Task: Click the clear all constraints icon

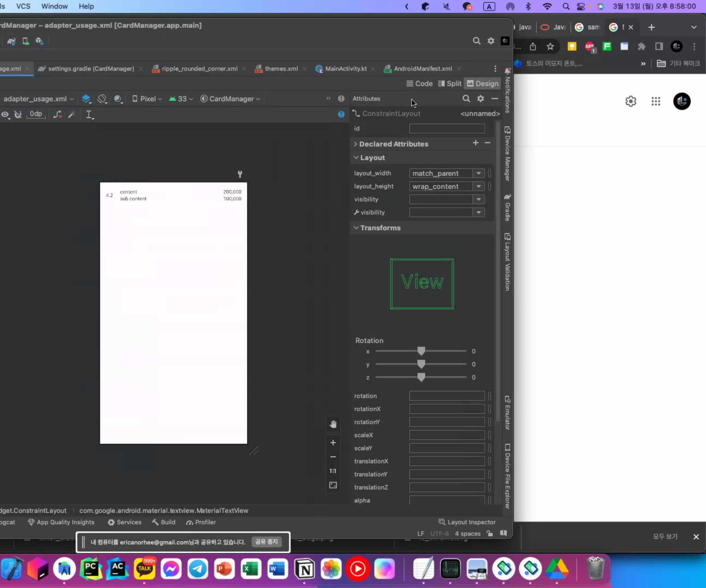Action: [x=57, y=114]
